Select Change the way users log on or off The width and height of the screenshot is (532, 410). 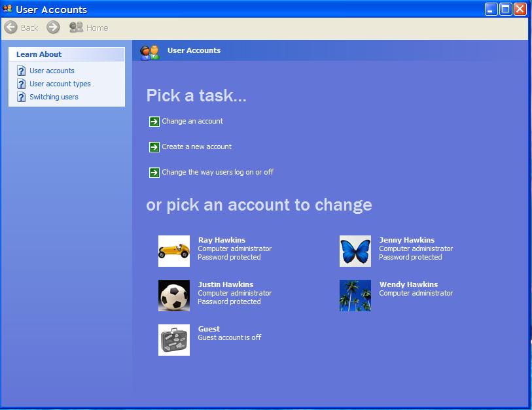(x=217, y=172)
